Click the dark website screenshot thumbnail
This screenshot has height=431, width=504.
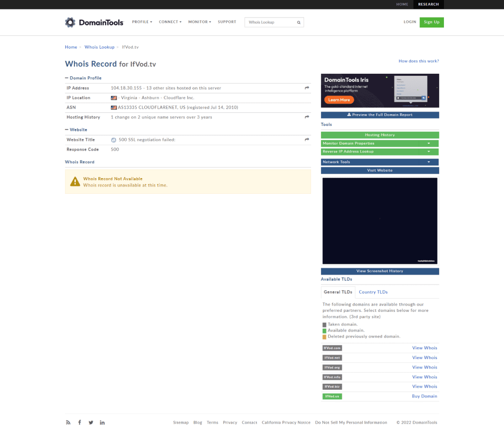379,221
